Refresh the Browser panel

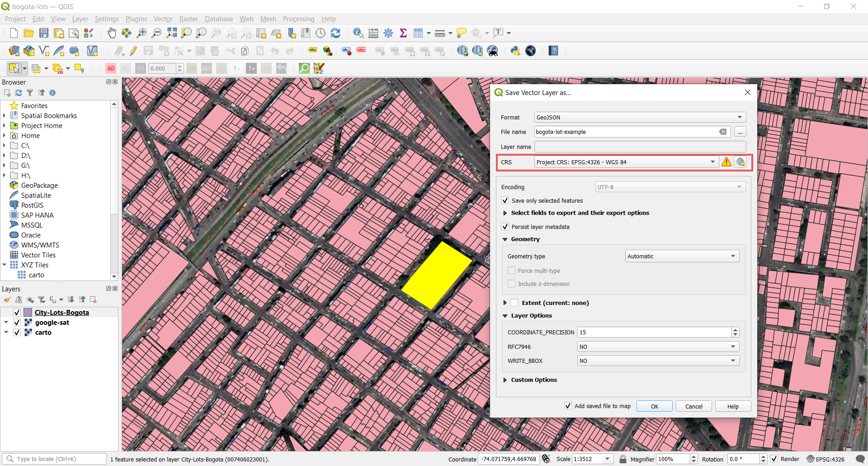tap(19, 93)
